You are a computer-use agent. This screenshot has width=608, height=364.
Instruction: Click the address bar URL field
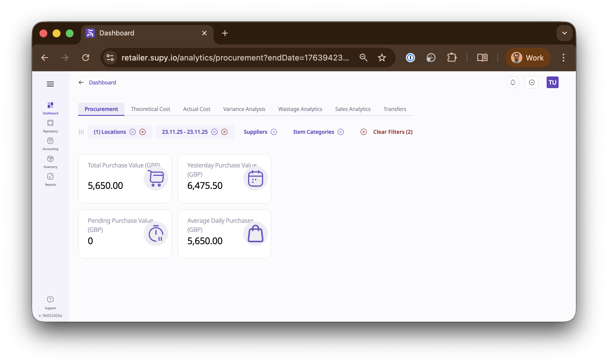click(235, 58)
